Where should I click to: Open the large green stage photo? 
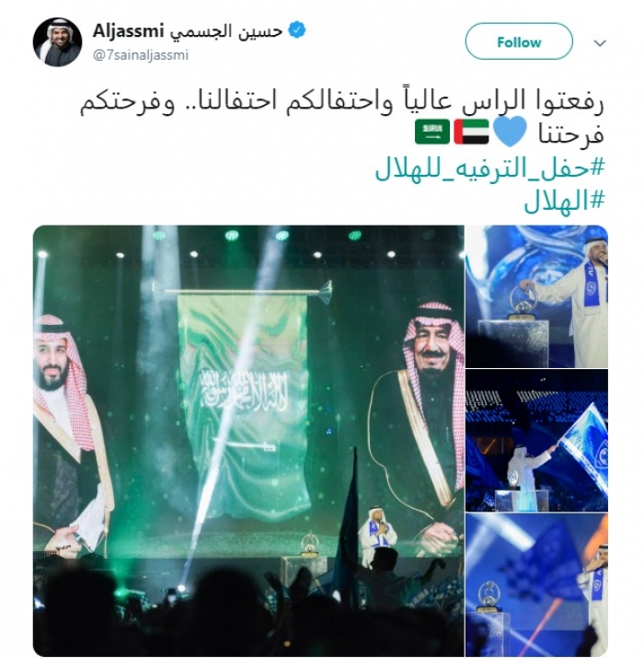pos(248,441)
